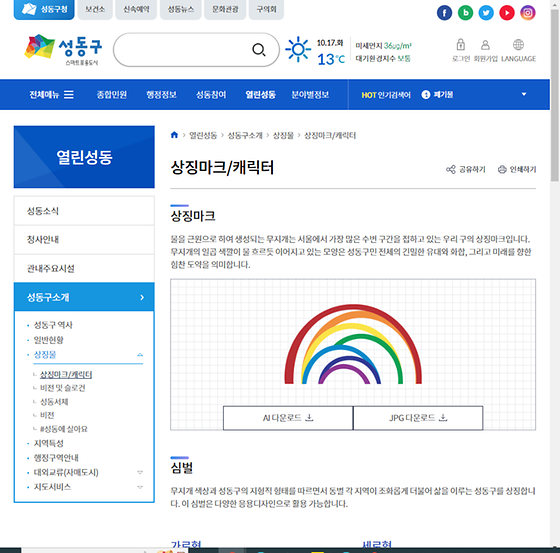The width and height of the screenshot is (560, 553).
Task: Click the 성동구 logo
Action: 63,49
